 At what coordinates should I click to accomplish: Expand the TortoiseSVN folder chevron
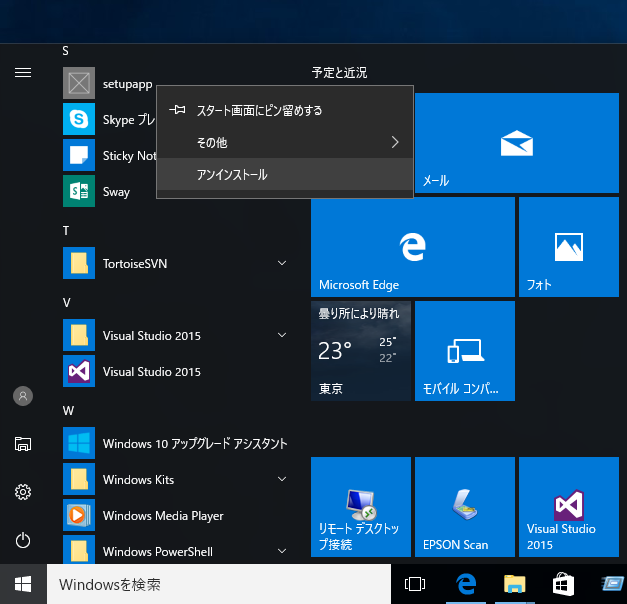pos(282,263)
